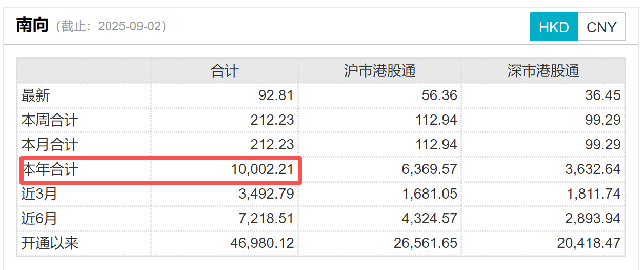Click the 最新 row label
644x270 pixels.
point(36,95)
